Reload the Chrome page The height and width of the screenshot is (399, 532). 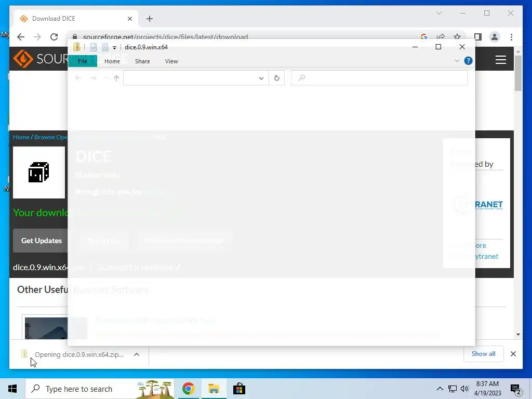pyautogui.click(x=54, y=37)
